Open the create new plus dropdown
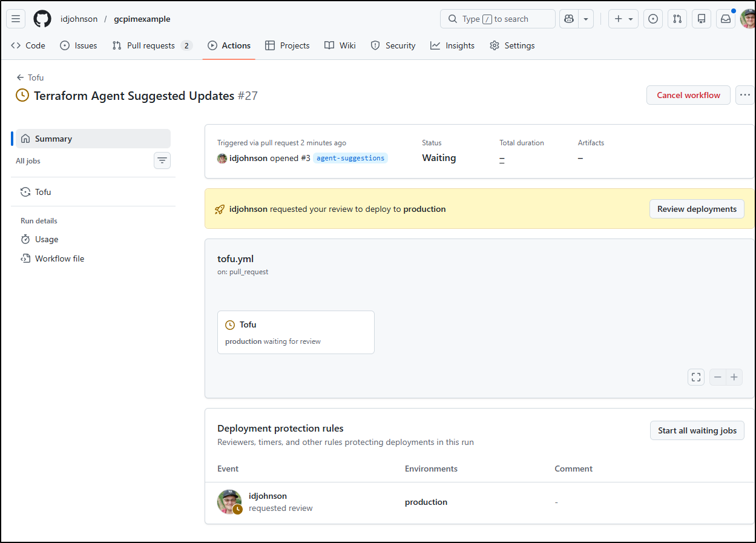 point(623,19)
